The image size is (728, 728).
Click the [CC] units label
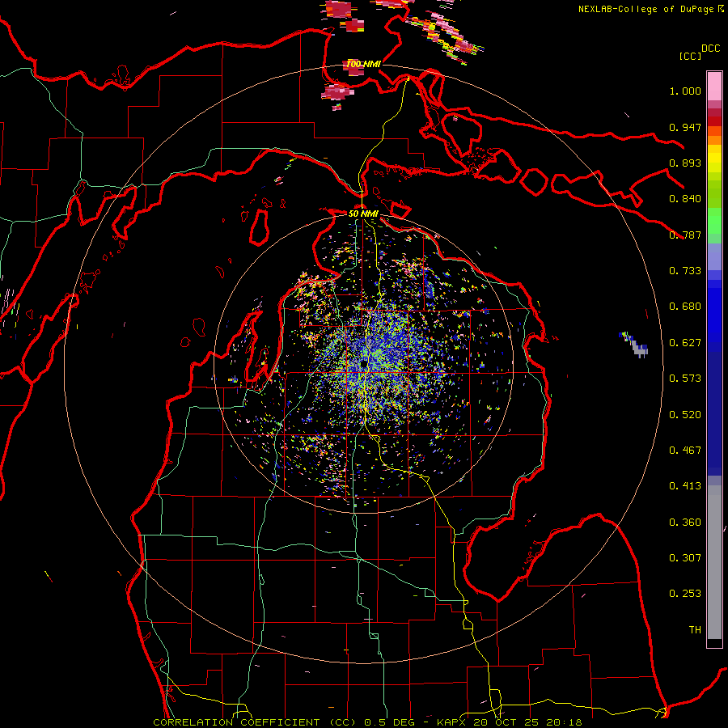(690, 56)
